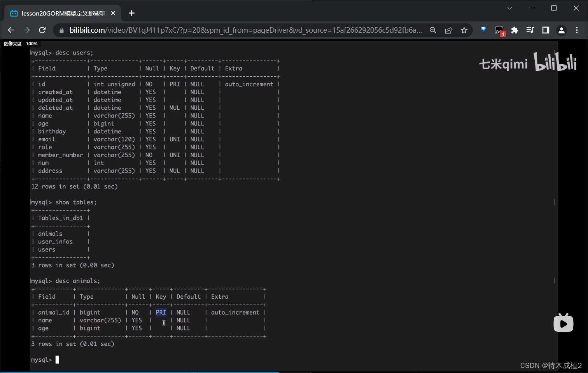The image size is (588, 373).
Task: Click 'varchar(255)' type in animals table
Action: (x=100, y=320)
